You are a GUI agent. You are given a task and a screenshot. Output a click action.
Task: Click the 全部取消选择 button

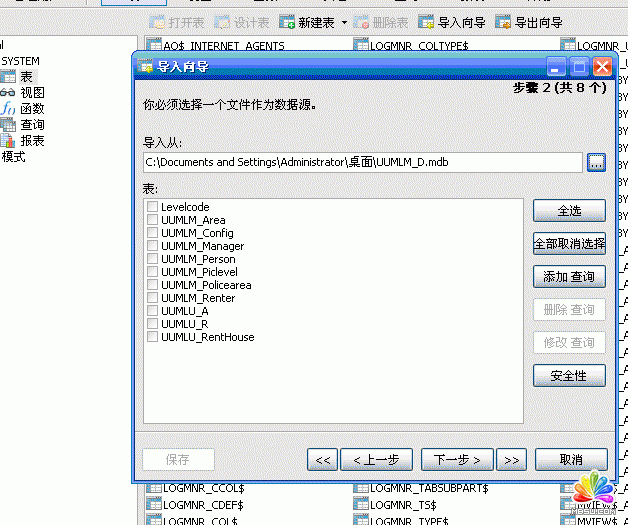pyautogui.click(x=569, y=243)
